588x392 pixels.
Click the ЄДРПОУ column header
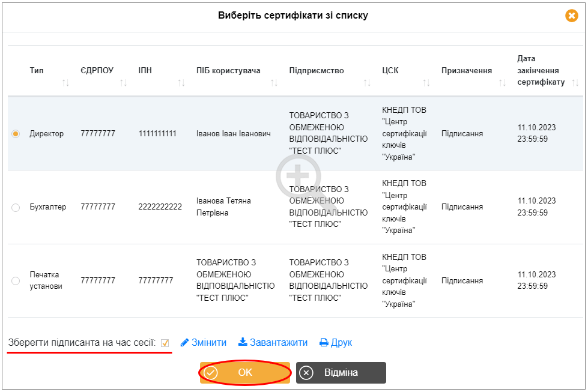(x=97, y=70)
